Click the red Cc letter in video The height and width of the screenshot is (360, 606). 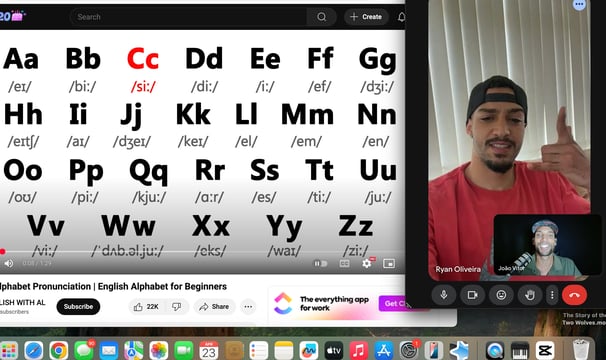[143, 59]
